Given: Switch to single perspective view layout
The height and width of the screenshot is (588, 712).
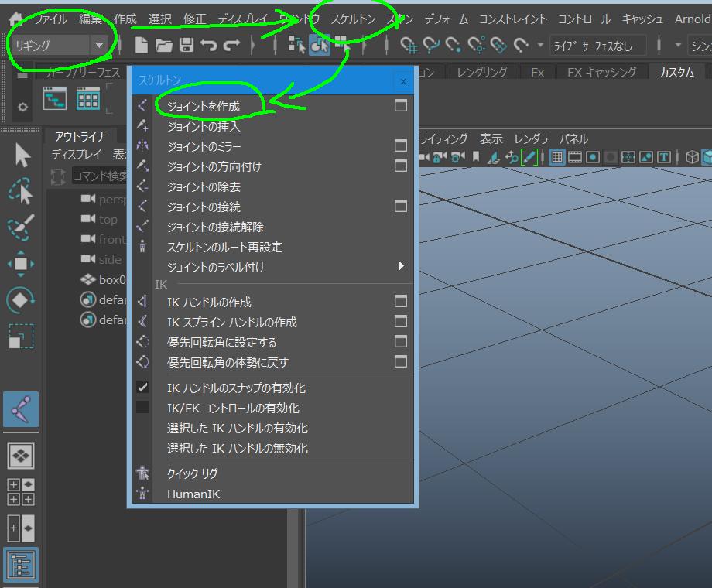Looking at the screenshot, I should (21, 456).
